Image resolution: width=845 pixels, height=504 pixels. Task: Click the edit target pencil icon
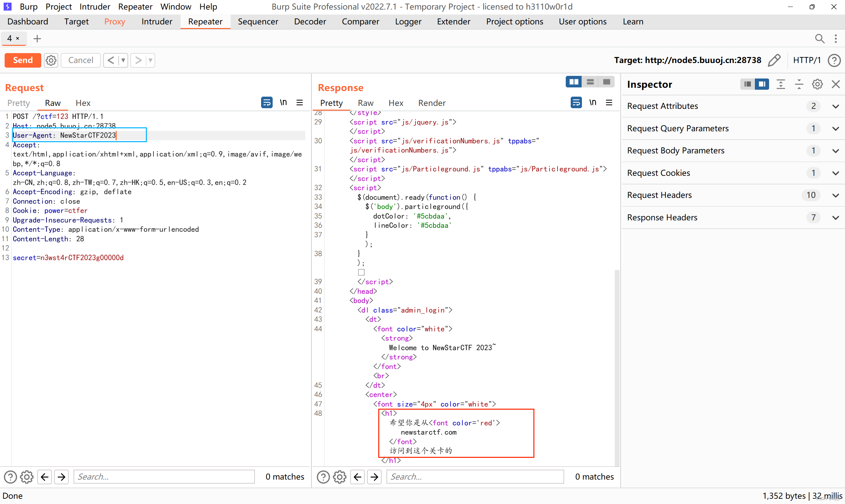(x=774, y=60)
